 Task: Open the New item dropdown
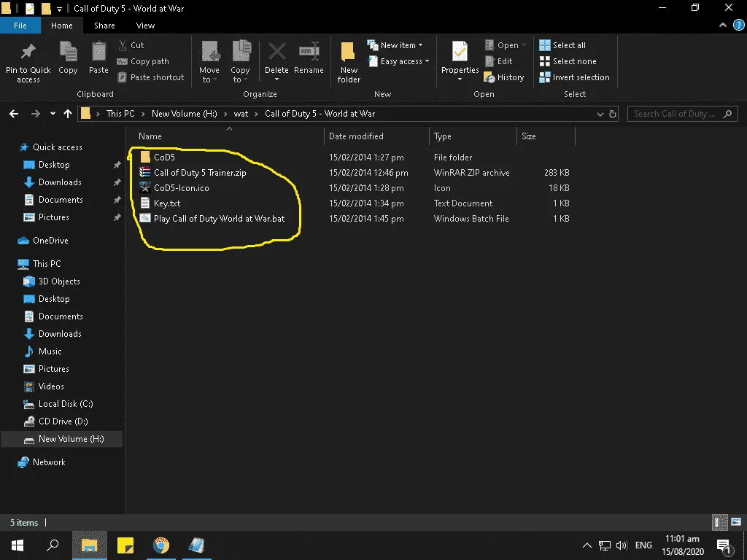coord(395,45)
